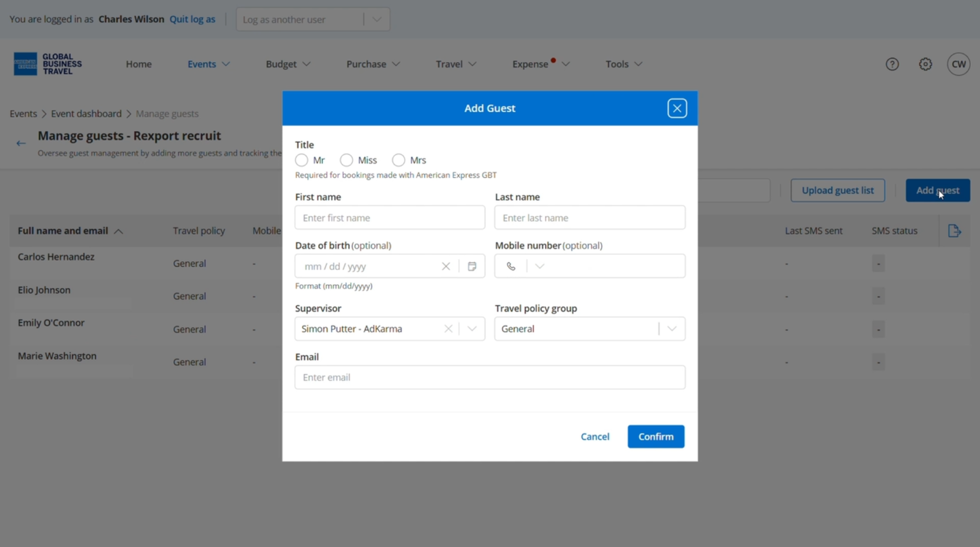
Task: Click the export guest list icon
Action: 954,231
